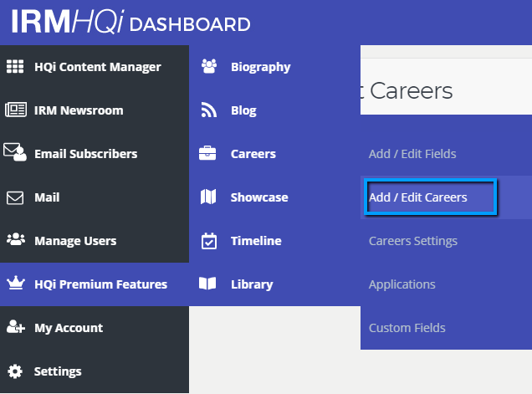The image size is (532, 394).
Task: Choose Biography submenu entry
Action: pos(261,67)
